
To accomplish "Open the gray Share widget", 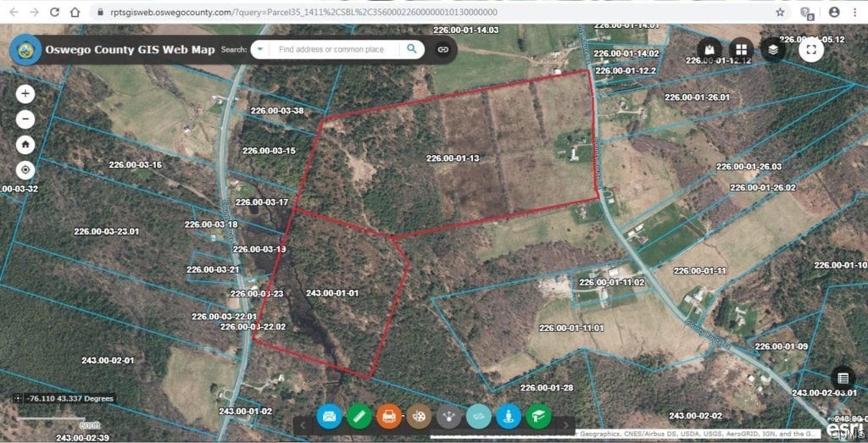I will (x=448, y=416).
